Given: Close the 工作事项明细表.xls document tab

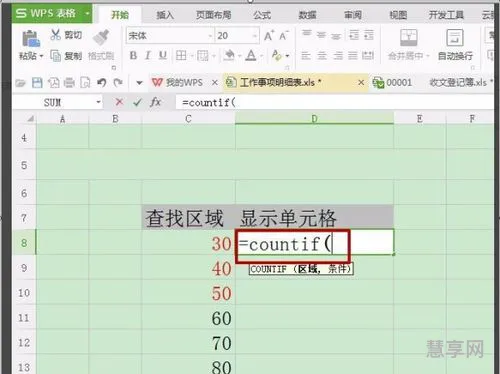Looking at the screenshot, I should point(361,82).
